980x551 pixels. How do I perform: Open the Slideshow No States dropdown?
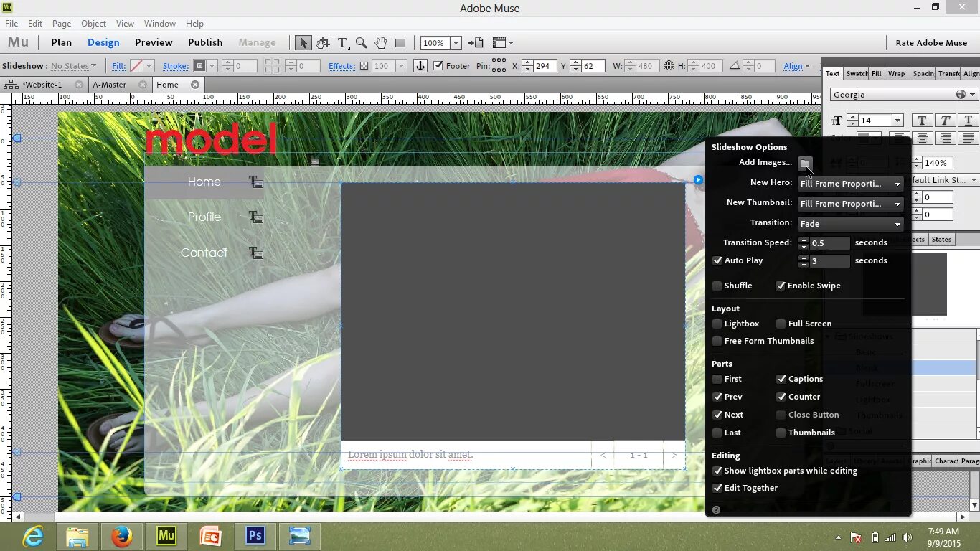click(73, 66)
